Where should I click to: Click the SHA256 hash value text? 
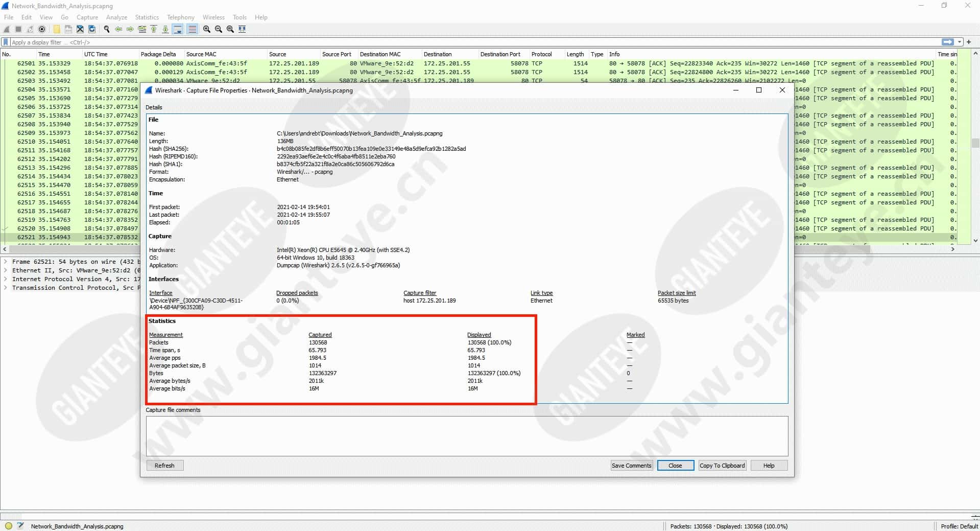click(371, 149)
